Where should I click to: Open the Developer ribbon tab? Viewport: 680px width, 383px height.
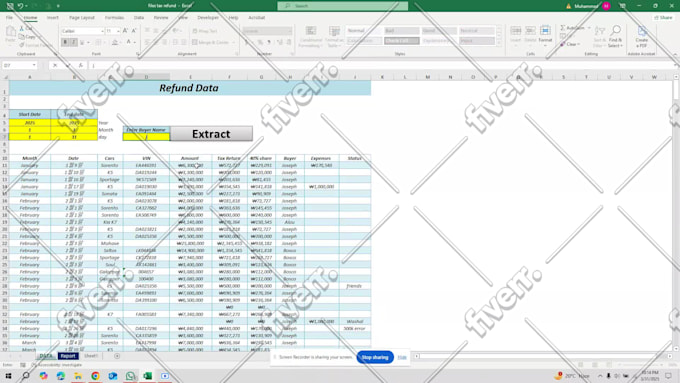click(x=208, y=18)
